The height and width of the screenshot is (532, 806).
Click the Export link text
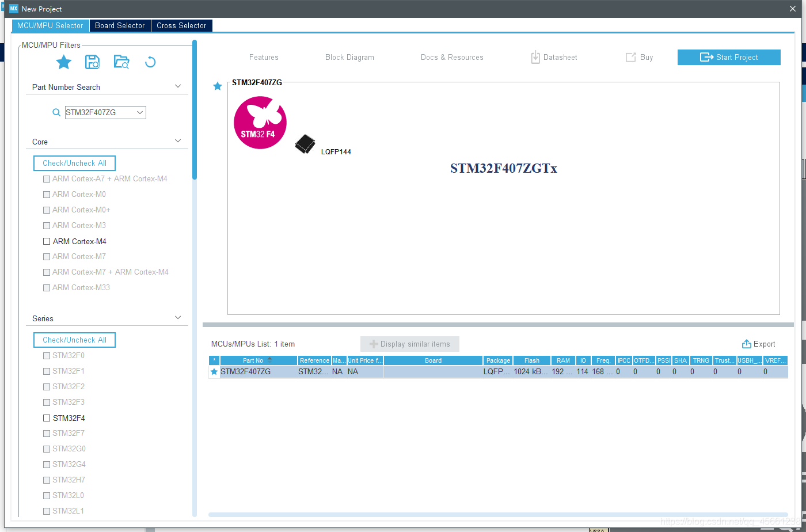point(765,344)
